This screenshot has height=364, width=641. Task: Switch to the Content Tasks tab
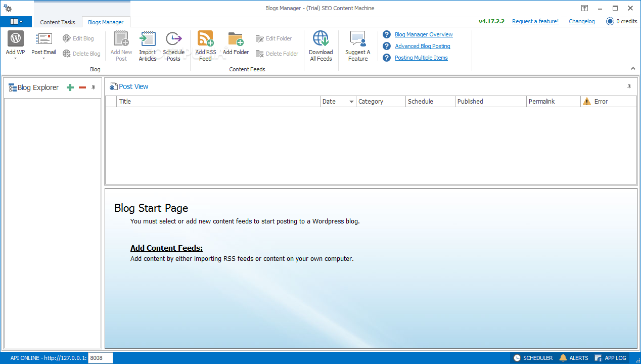58,22
